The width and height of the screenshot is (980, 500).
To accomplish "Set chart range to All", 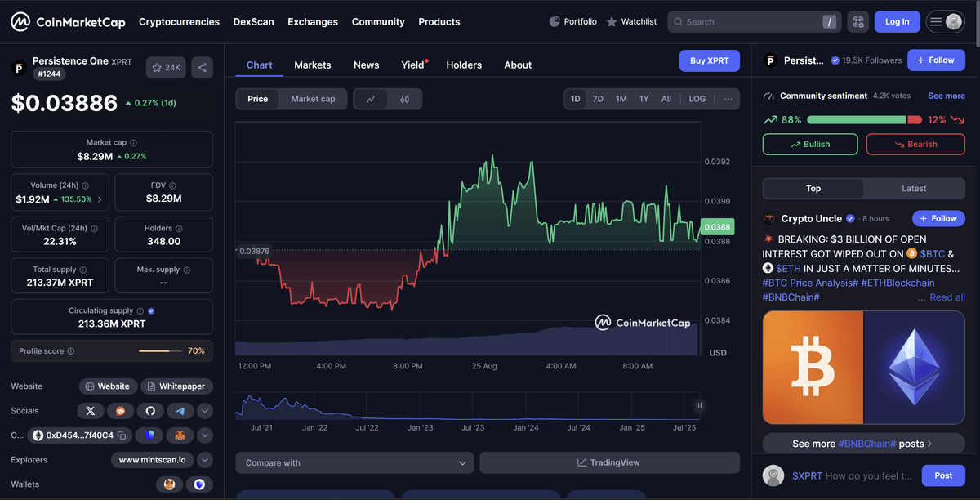I will pos(666,99).
